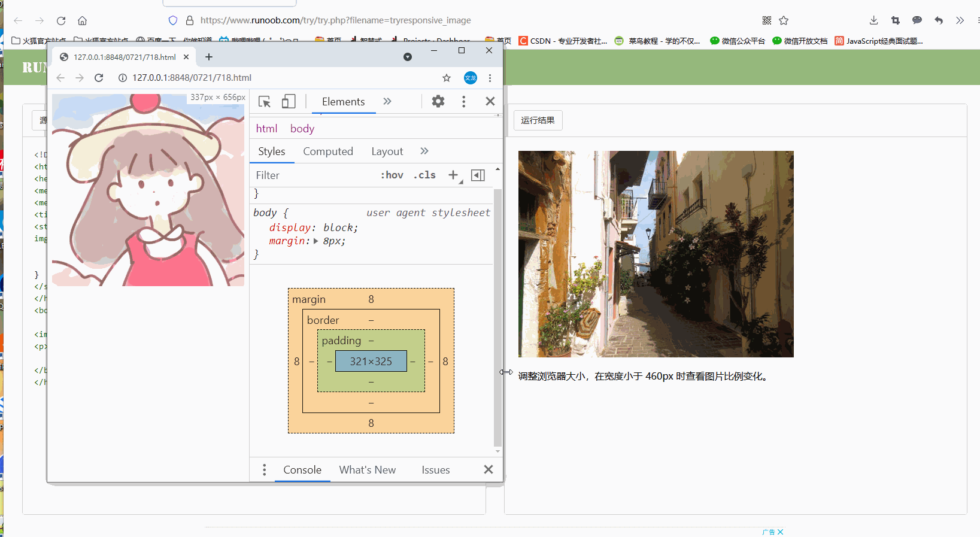The image size is (980, 537).
Task: Click the Firefox screenshot crop icon
Action: (x=896, y=20)
